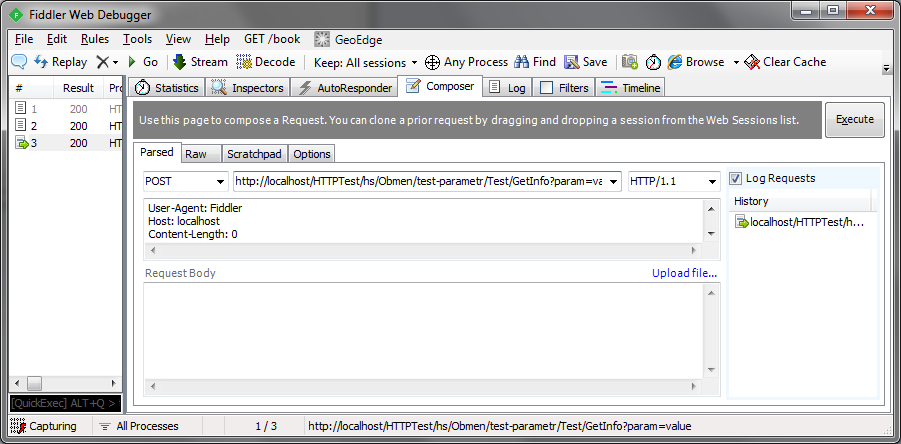
Task: Click the Browse Internet Explorer icon
Action: click(x=675, y=62)
